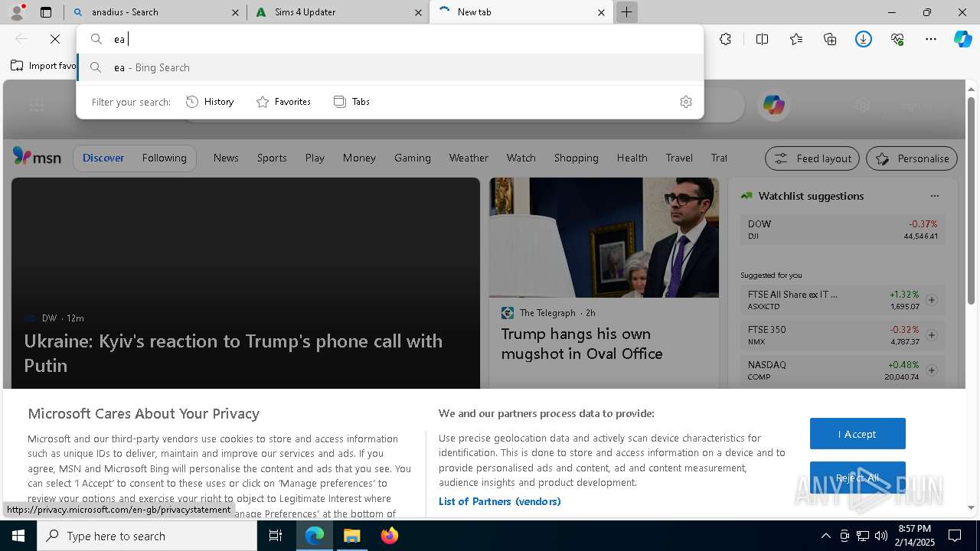Close the New tab tab

pos(601,12)
